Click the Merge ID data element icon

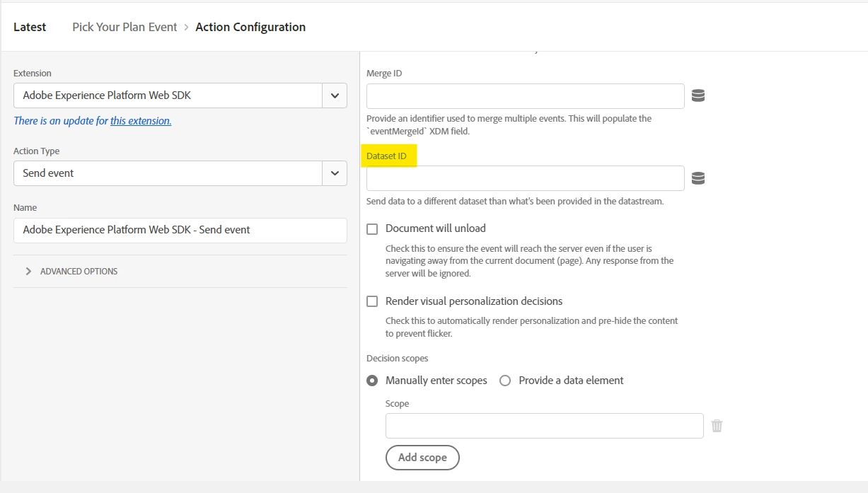[x=698, y=95]
